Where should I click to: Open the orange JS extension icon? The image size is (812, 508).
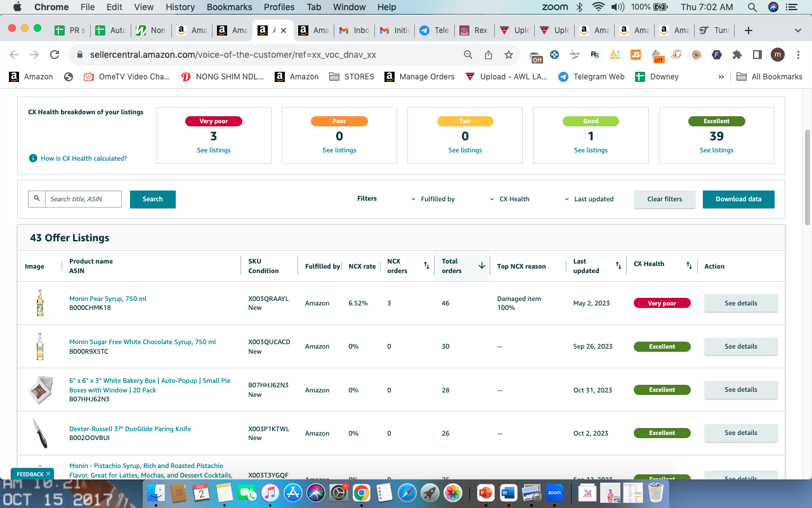point(636,55)
